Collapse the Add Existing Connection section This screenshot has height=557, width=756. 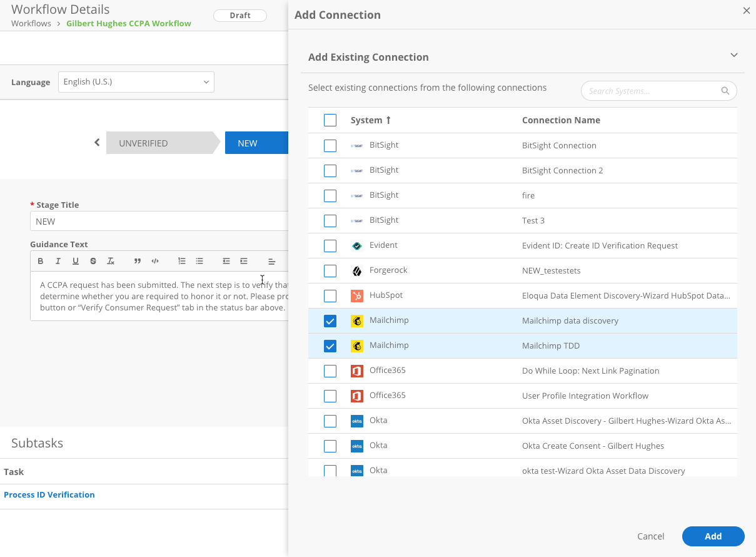[734, 55]
